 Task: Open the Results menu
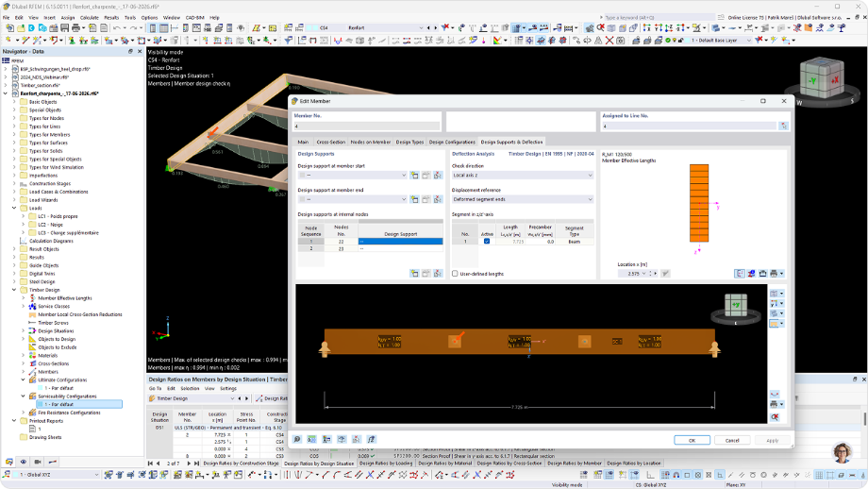click(111, 18)
